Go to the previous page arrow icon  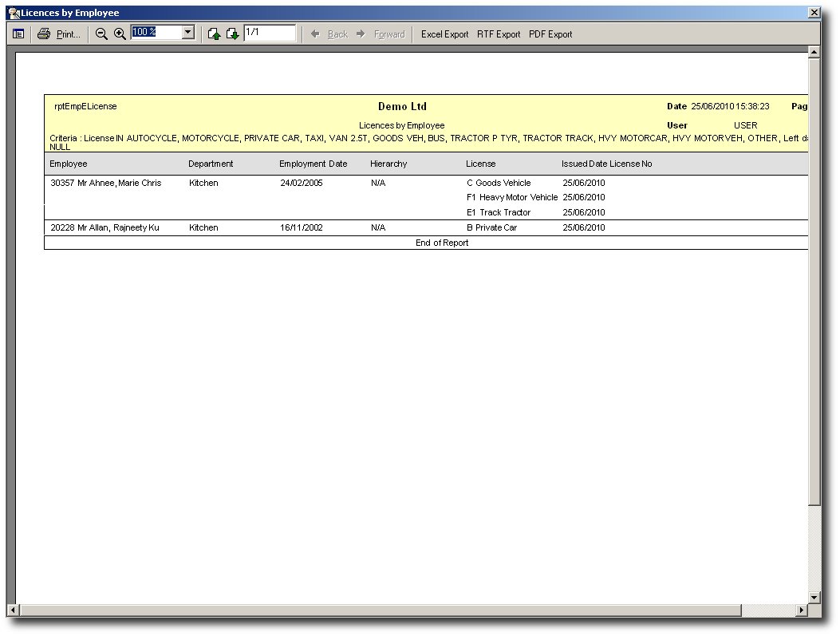point(214,34)
